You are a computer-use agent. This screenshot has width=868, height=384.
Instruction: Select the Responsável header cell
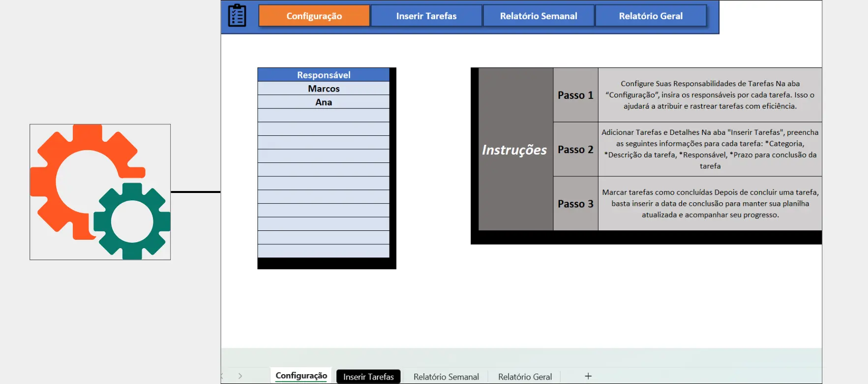pyautogui.click(x=324, y=75)
